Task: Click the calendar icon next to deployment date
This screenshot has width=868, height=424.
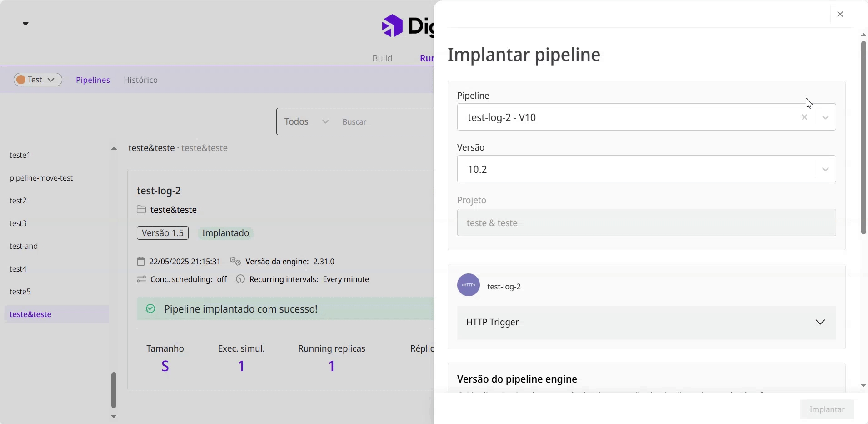Action: (x=141, y=262)
